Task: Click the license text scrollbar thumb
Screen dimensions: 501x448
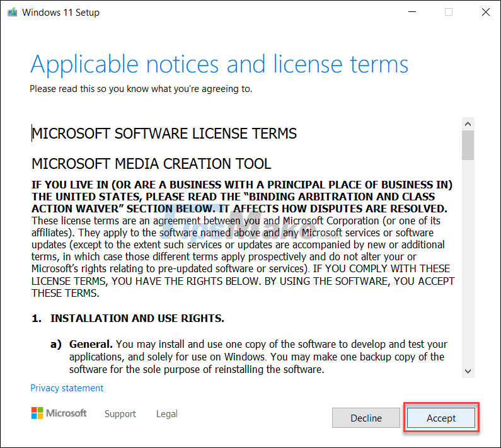Action: point(468,145)
